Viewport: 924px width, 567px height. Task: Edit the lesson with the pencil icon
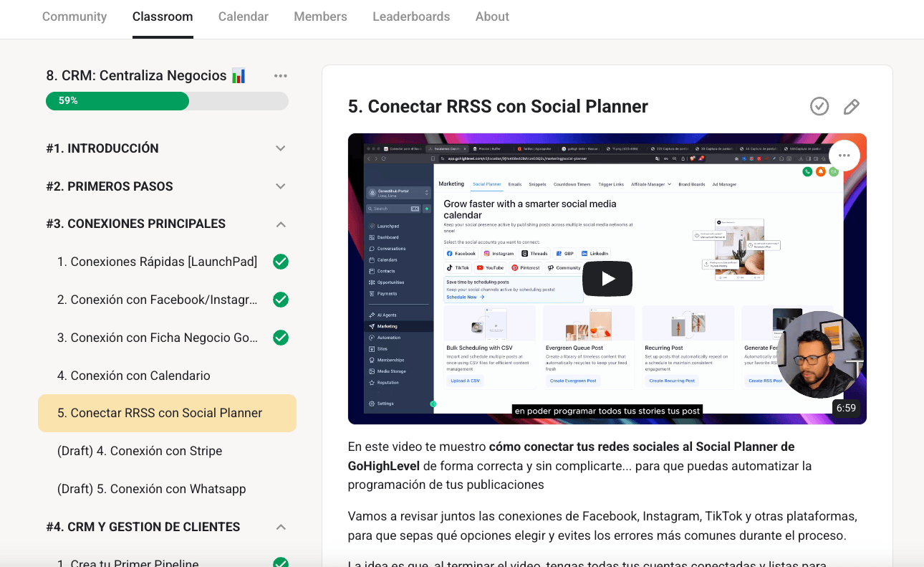click(x=851, y=107)
